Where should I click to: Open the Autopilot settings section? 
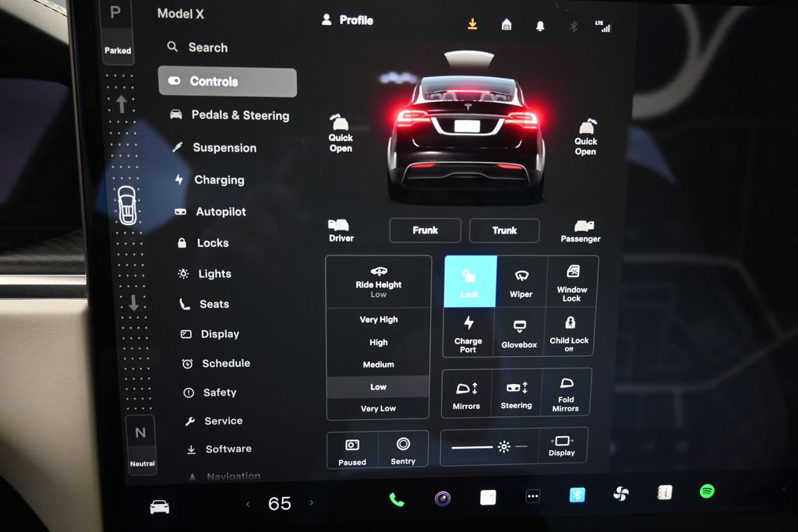pos(221,211)
